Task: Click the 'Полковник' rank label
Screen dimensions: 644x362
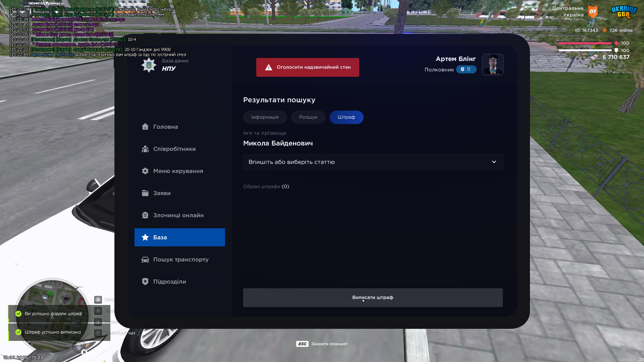Action: 439,69
